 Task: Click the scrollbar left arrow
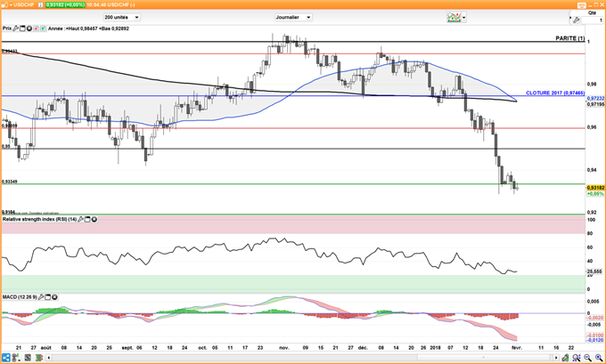49,358
